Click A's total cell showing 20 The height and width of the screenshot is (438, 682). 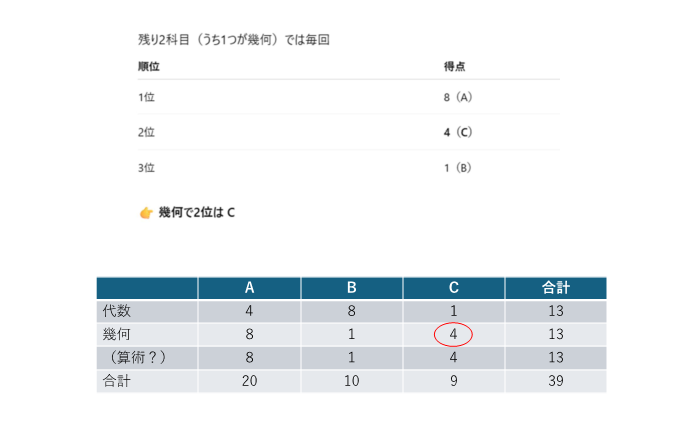pyautogui.click(x=249, y=381)
